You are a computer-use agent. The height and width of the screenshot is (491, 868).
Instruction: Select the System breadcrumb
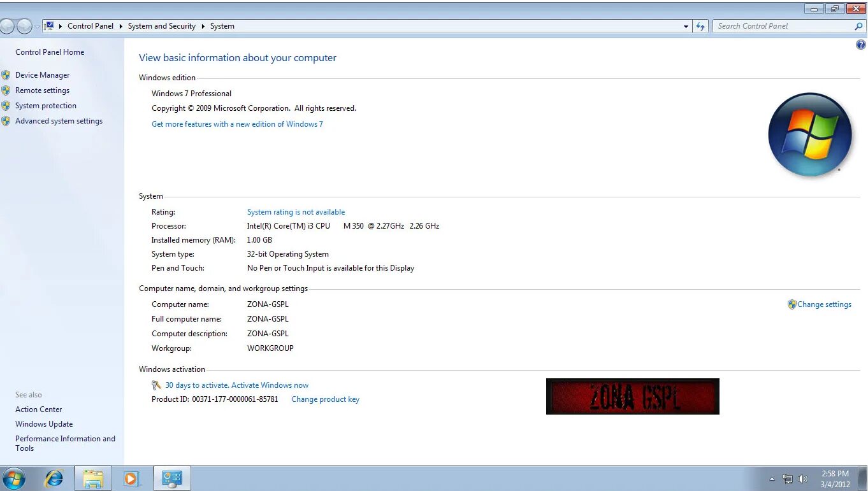[x=222, y=26]
